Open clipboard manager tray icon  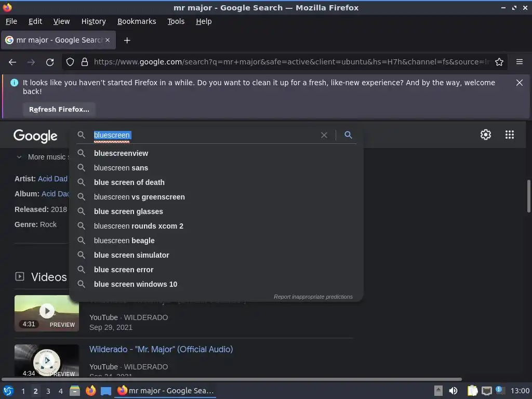pyautogui.click(x=472, y=391)
